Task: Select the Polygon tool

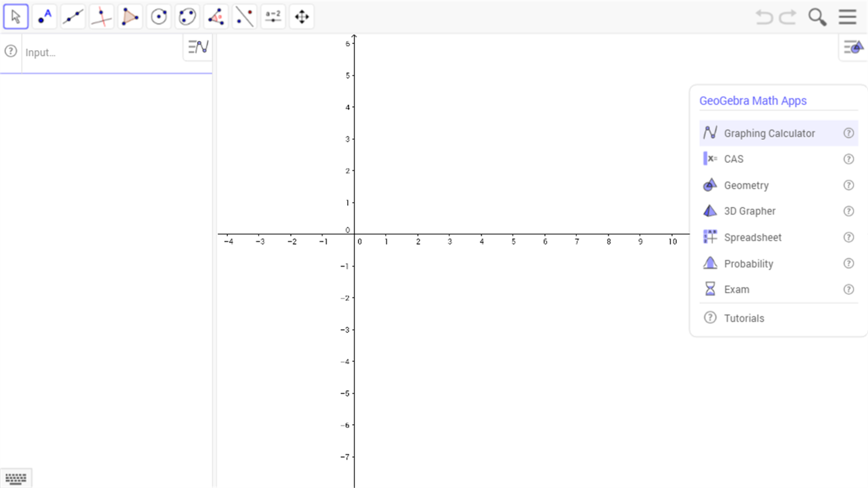Action: coord(130,17)
